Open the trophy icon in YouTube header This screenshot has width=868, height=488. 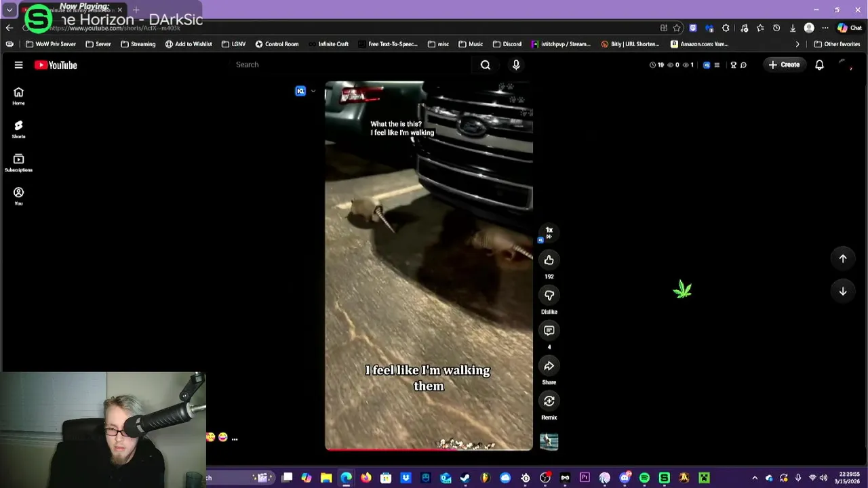733,65
